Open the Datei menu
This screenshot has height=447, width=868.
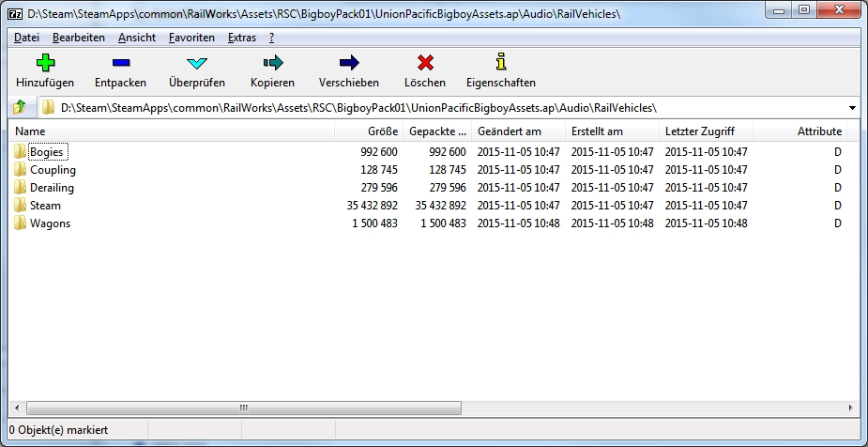click(26, 38)
